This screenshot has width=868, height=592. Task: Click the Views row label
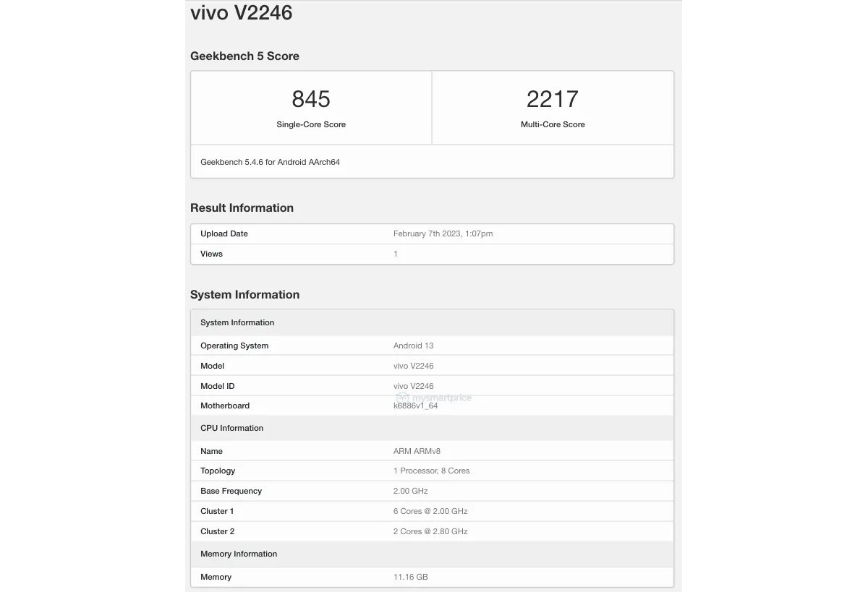click(x=211, y=254)
